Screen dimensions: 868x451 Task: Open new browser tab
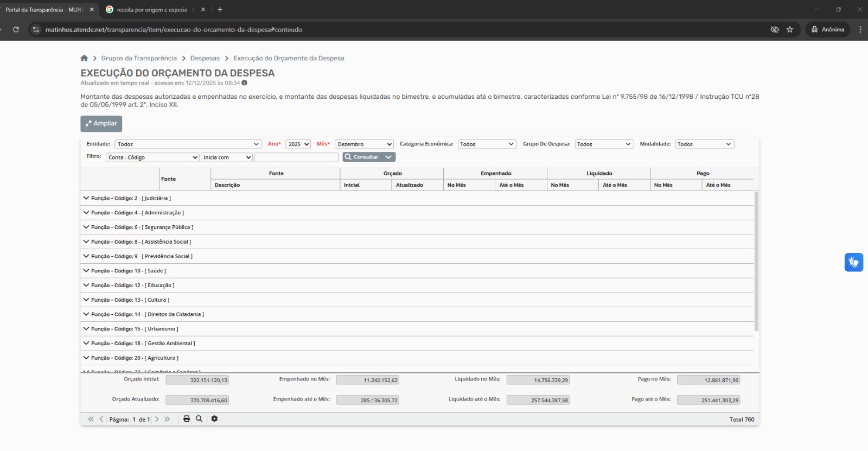pyautogui.click(x=220, y=10)
